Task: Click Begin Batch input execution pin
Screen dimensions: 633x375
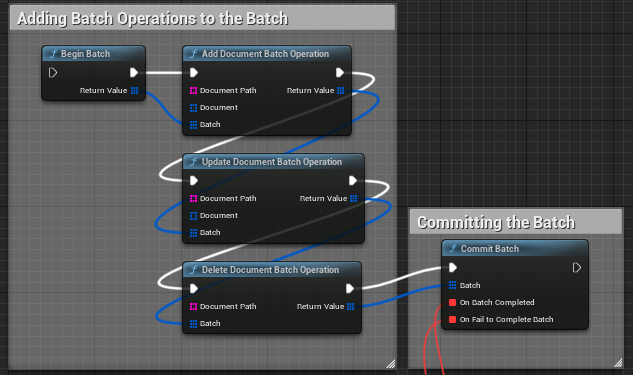Action: (53, 73)
